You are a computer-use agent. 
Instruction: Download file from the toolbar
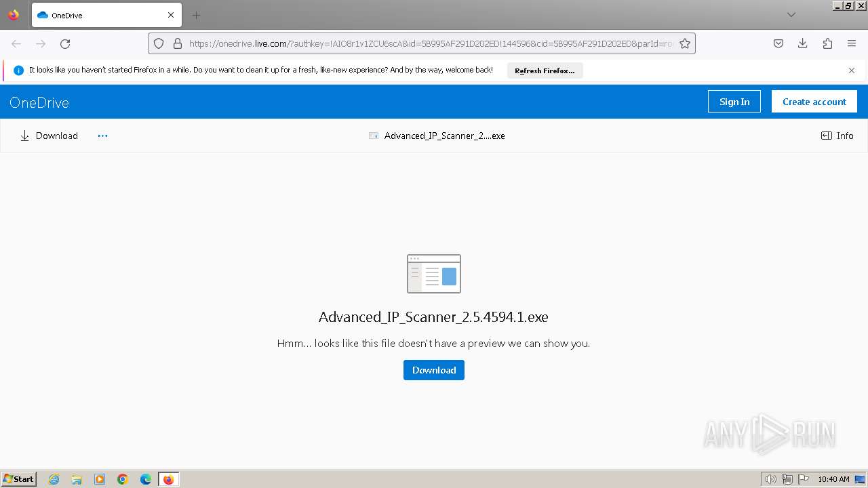[49, 136]
